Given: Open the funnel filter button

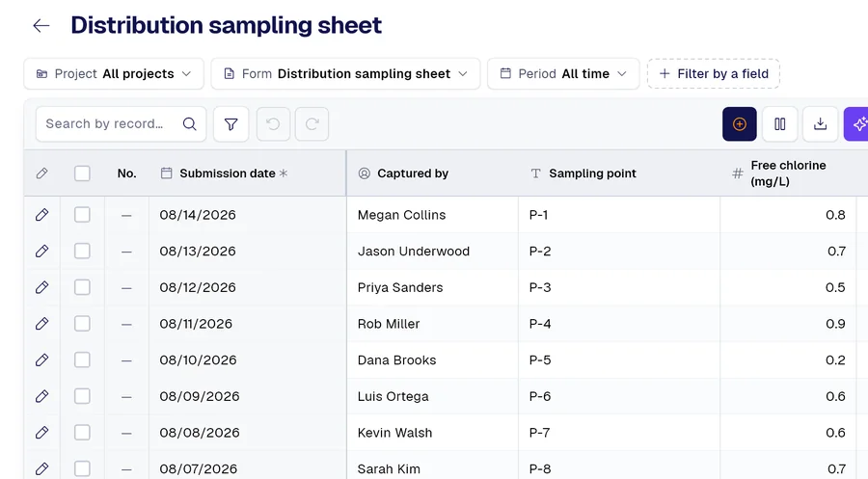Looking at the screenshot, I should pyautogui.click(x=231, y=124).
